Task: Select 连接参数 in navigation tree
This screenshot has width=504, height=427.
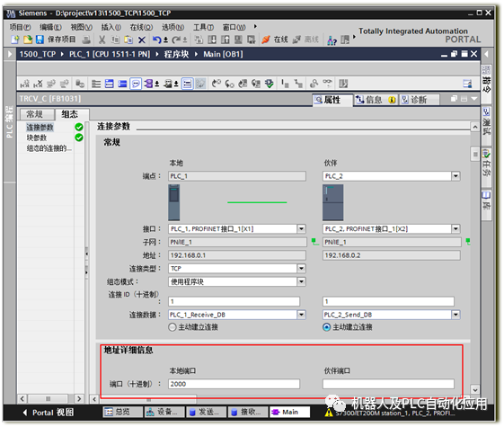Action: pyautogui.click(x=40, y=128)
